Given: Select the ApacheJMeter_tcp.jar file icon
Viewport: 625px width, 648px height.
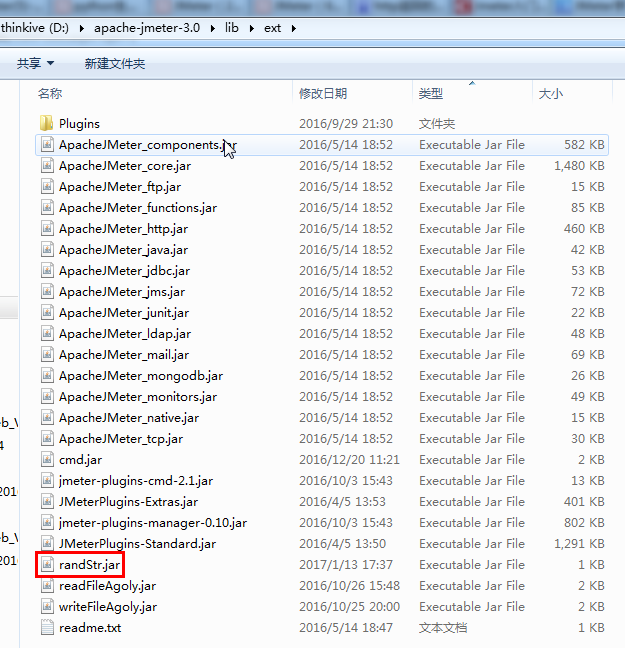Looking at the screenshot, I should [x=48, y=438].
